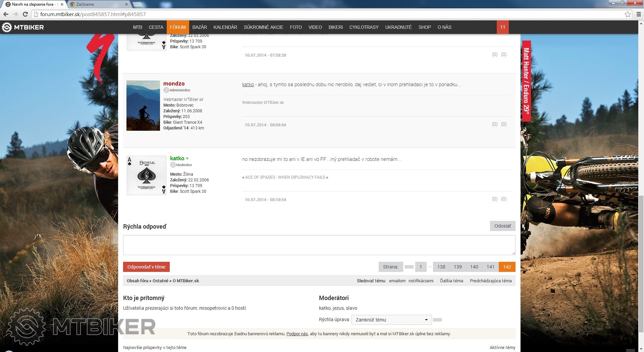Bookmark page with the star icon
Screen dimensions: 644x352
click(628, 14)
